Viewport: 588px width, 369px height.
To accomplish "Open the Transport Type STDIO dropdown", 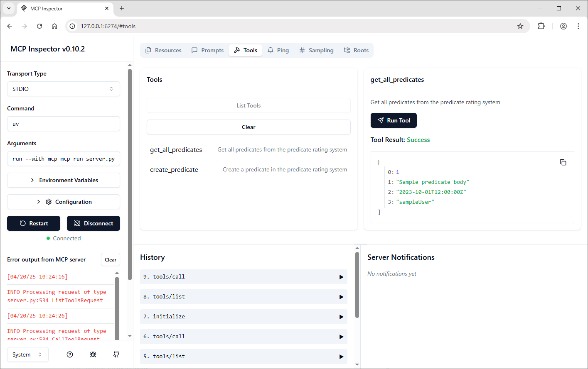I will [x=64, y=89].
